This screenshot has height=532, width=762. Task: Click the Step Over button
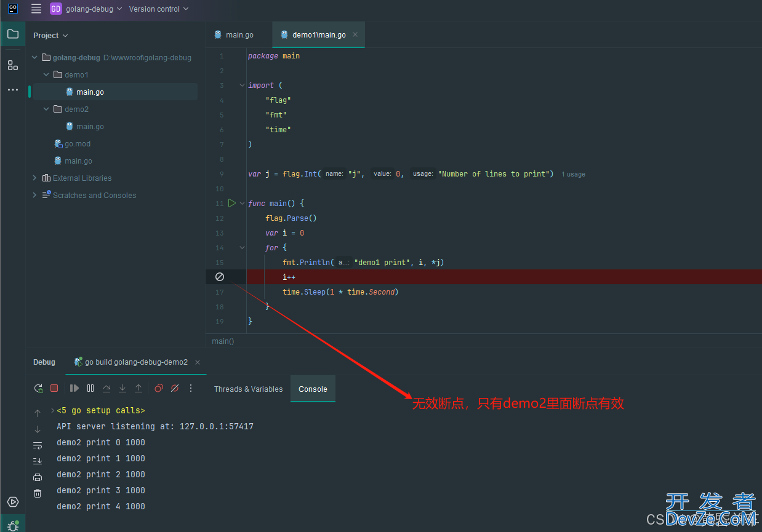coord(106,388)
